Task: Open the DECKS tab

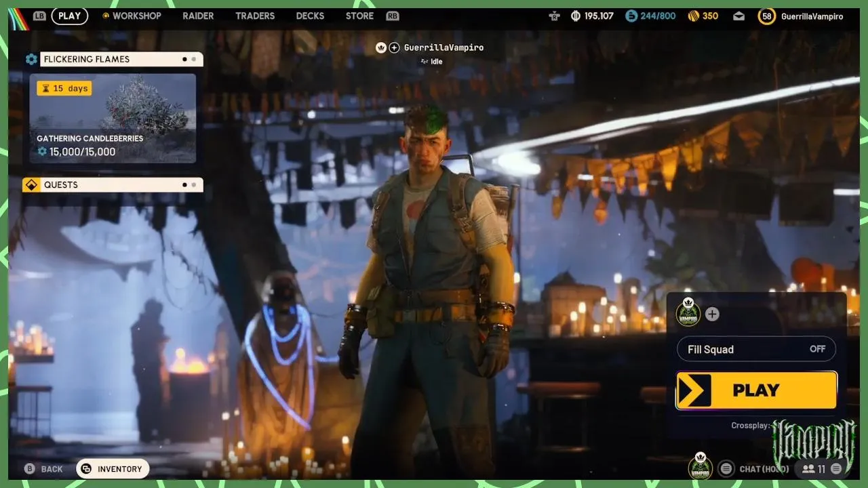Action: [x=310, y=16]
